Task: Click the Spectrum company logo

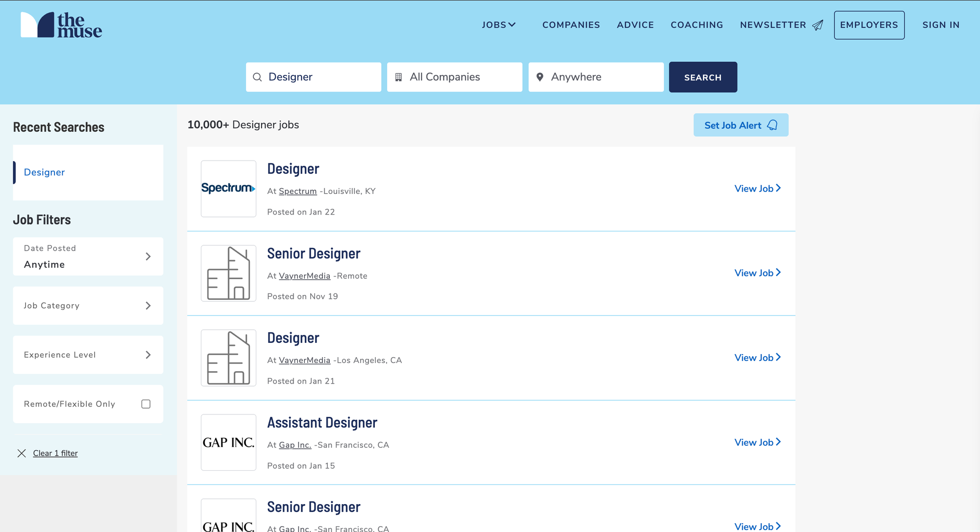Action: click(228, 189)
